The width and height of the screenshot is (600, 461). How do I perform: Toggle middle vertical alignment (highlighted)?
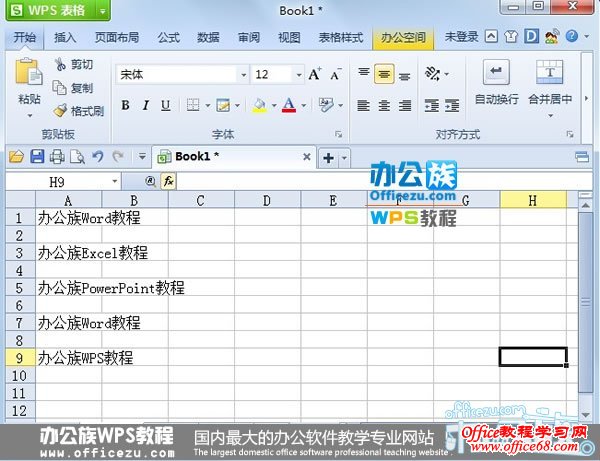tap(384, 73)
